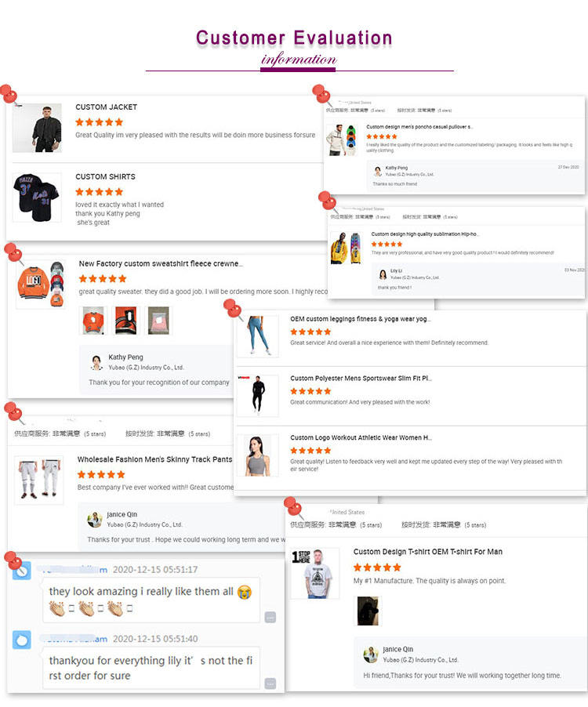Click Janice Qin's avatar under T-shirt review
The image size is (588, 707).
tap(371, 654)
